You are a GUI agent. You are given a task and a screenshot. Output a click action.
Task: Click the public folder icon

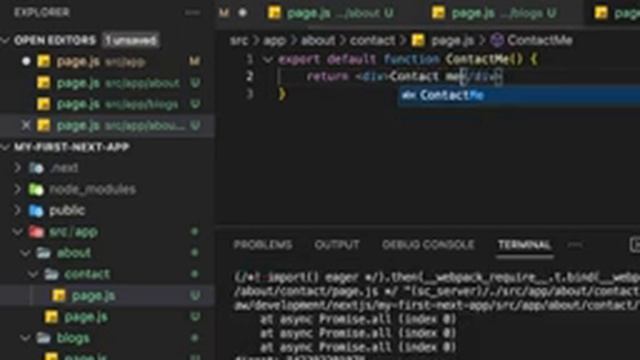[x=36, y=210]
